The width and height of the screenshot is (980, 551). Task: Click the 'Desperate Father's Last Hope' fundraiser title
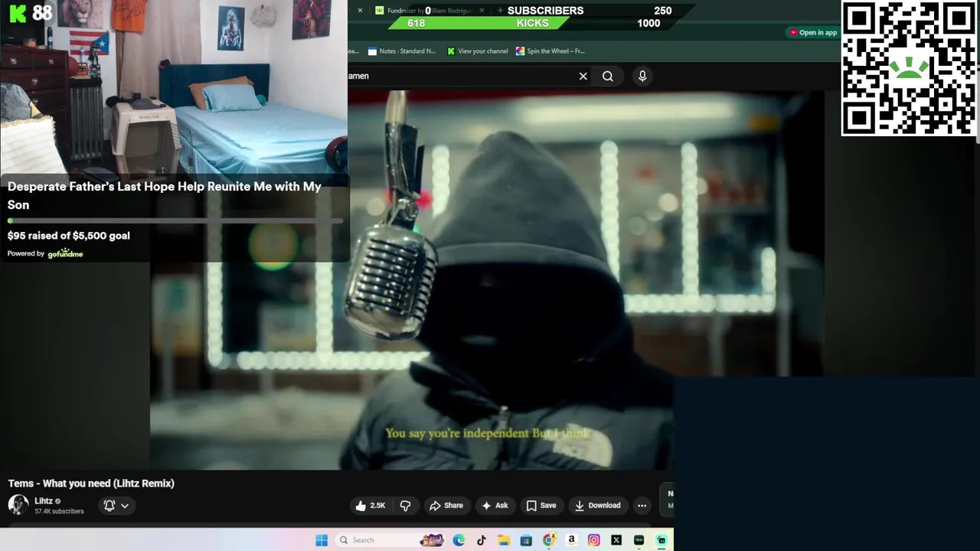click(165, 195)
